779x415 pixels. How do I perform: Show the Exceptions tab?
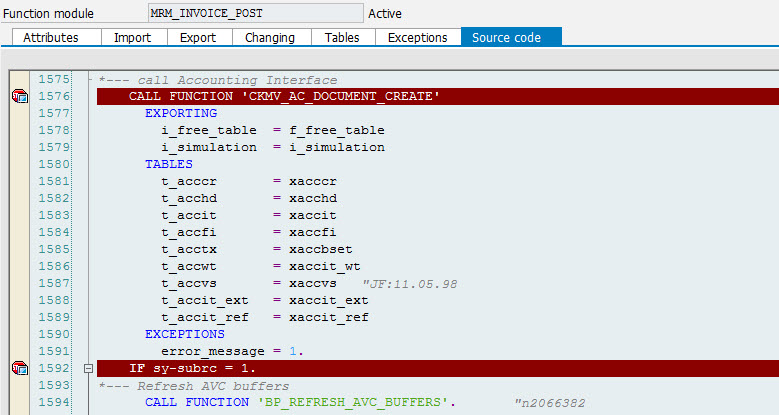coord(417,37)
